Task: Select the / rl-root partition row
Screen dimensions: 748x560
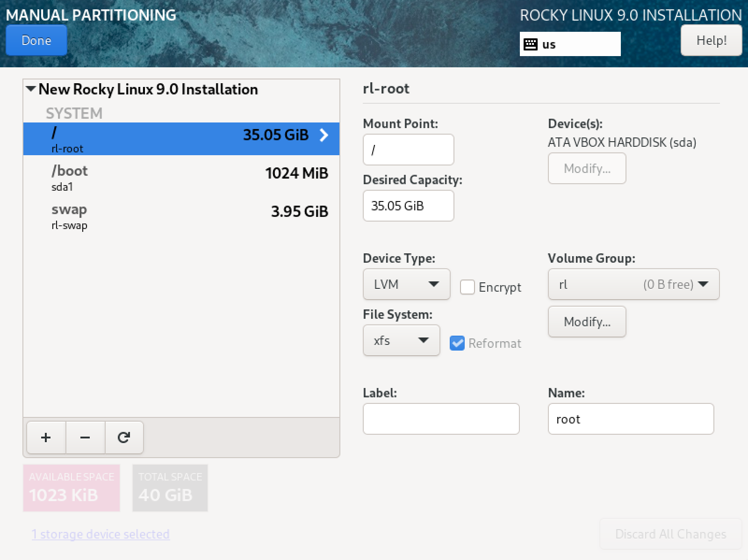Action: 181,139
